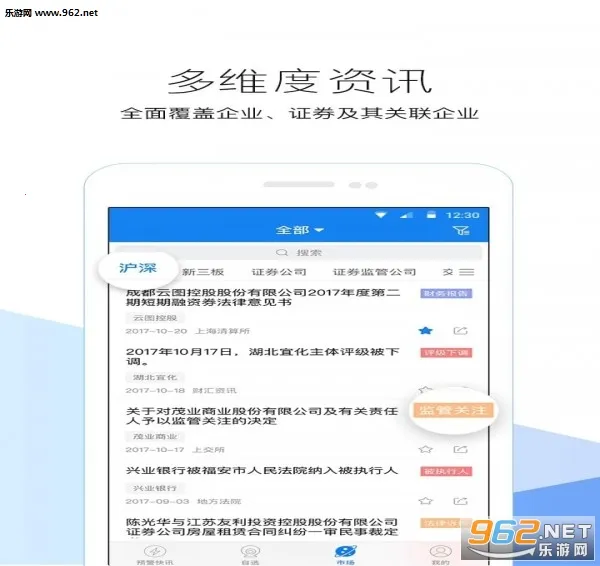Favorite the 茂业商业 regulatory article
Image resolution: width=600 pixels, height=566 pixels.
click(425, 449)
